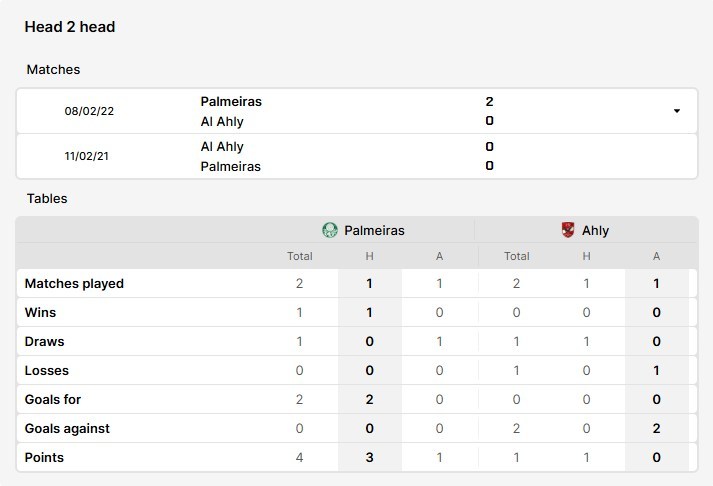713x486 pixels.
Task: Select the Wins row label
Action: pos(40,312)
